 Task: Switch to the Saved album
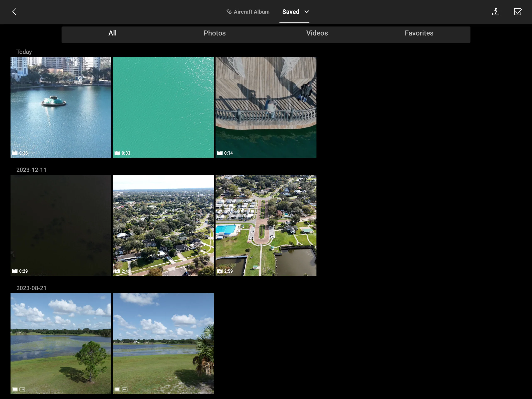pos(291,12)
